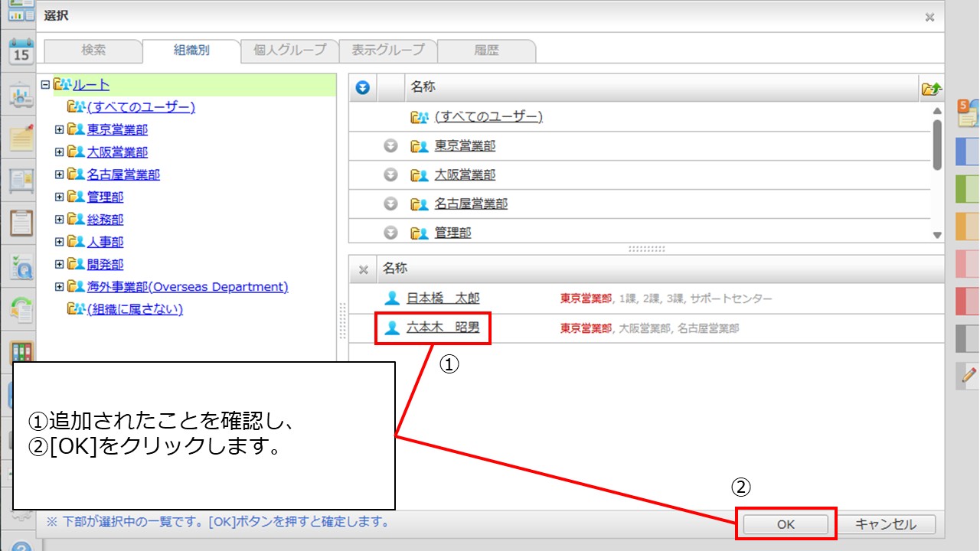The height and width of the screenshot is (551, 980).
Task: Expand the 海外事業部 (Overseas Department) node
Action: tap(60, 287)
